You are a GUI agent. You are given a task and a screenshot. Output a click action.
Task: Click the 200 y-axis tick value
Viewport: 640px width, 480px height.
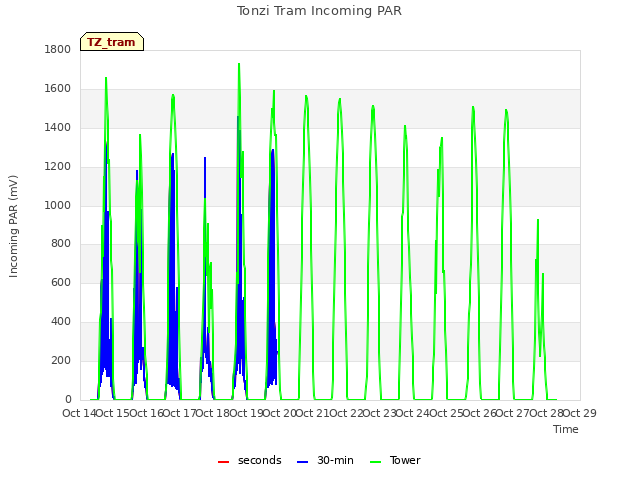[x=61, y=360]
